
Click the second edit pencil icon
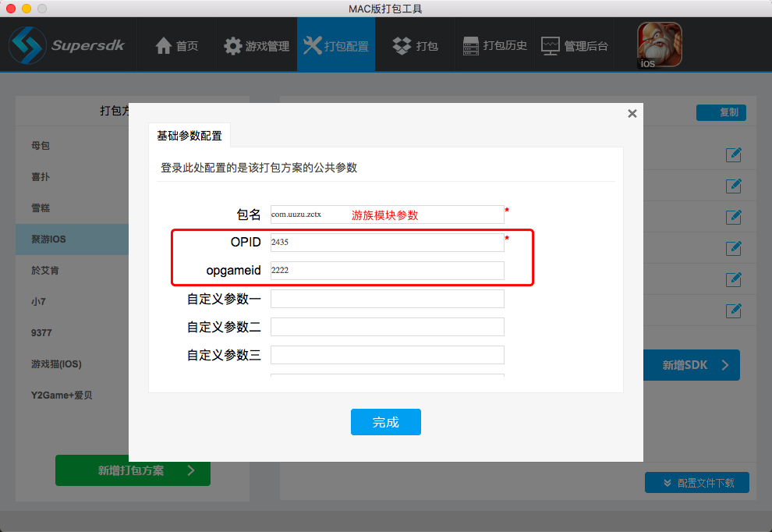coord(734,186)
